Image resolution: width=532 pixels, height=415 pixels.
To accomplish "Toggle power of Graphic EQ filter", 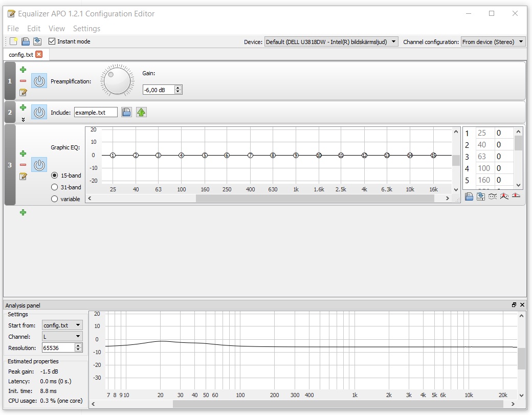I will coord(39,165).
